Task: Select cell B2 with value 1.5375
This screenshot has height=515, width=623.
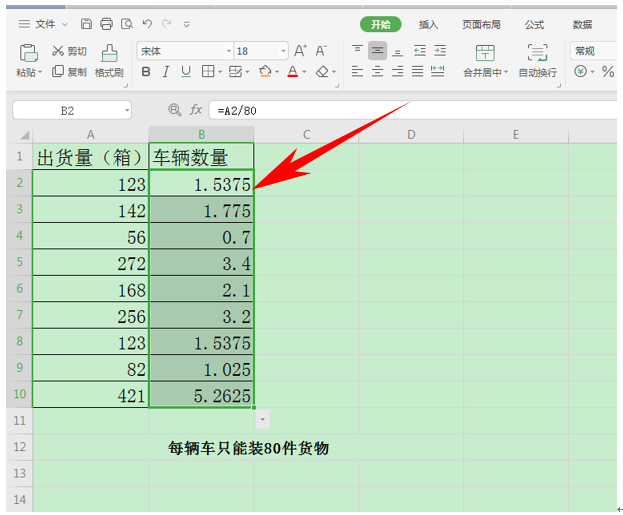Action: tap(201, 183)
